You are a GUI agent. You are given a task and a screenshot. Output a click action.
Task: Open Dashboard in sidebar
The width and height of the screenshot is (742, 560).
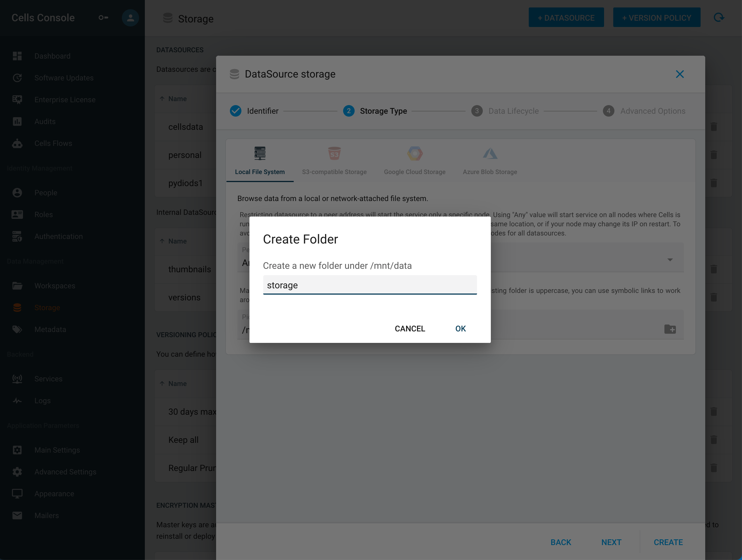(x=52, y=56)
